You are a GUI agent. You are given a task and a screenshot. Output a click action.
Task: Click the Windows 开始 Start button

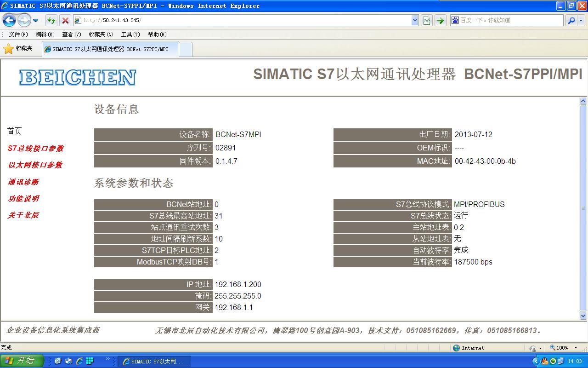(22, 361)
